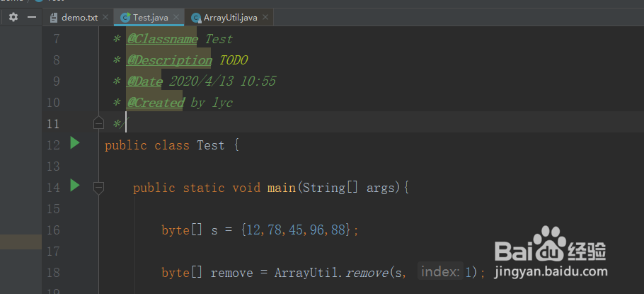Click the index parameter hint
The height and width of the screenshot is (294, 644).
pyautogui.click(x=441, y=272)
